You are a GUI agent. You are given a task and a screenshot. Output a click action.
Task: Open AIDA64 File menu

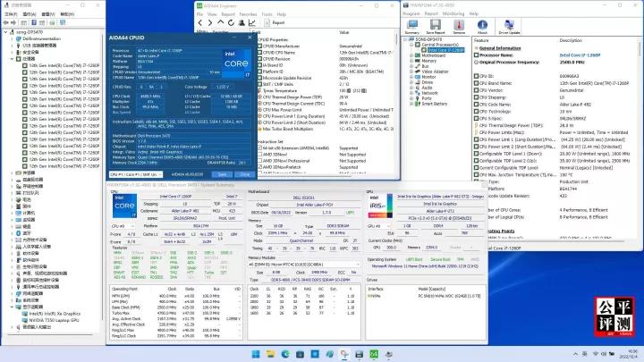[199, 14]
